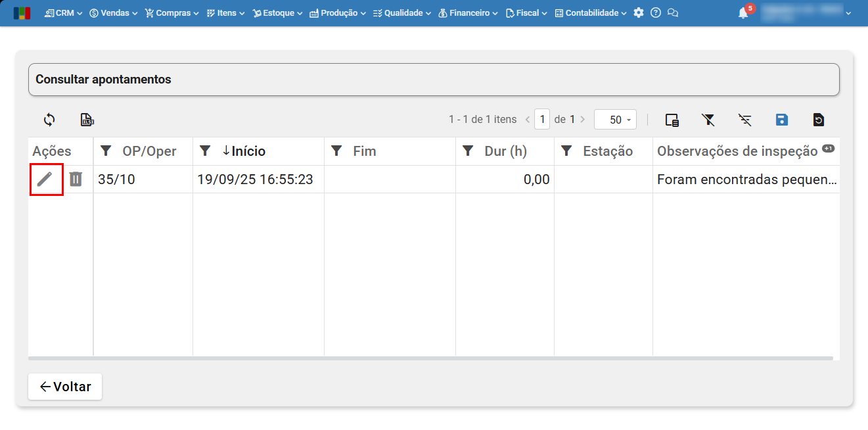Open the 50 items-per-page dropdown

coord(615,120)
